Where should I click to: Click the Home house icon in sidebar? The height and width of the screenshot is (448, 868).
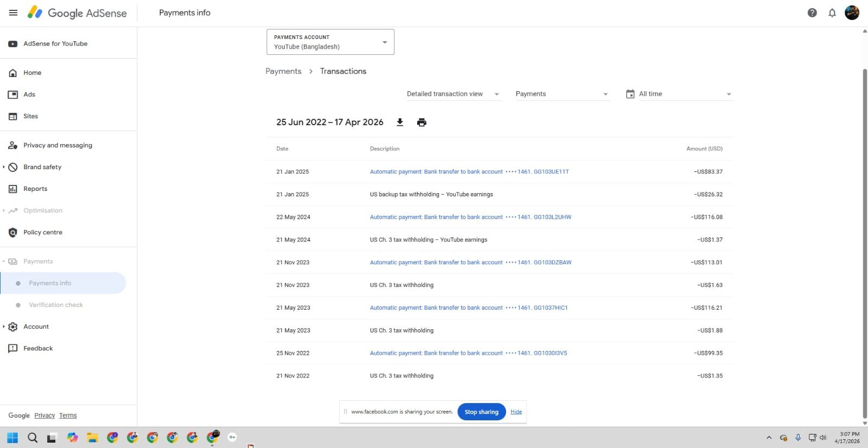click(x=13, y=73)
